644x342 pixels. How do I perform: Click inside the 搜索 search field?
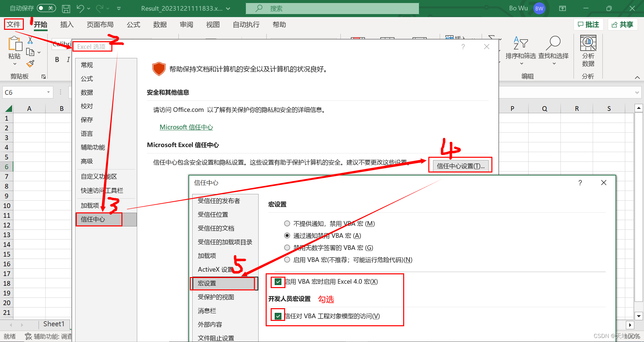(x=332, y=8)
